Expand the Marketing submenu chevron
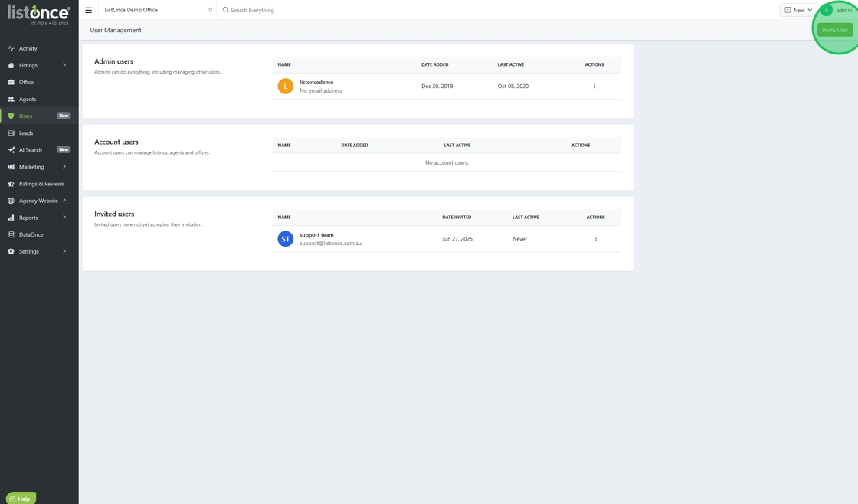Viewport: 858px width, 504px height. click(64, 166)
